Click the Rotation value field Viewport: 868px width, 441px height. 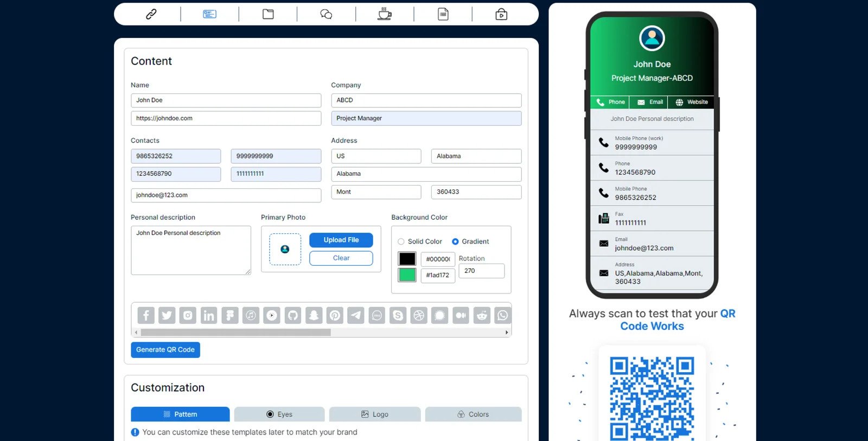[481, 271]
